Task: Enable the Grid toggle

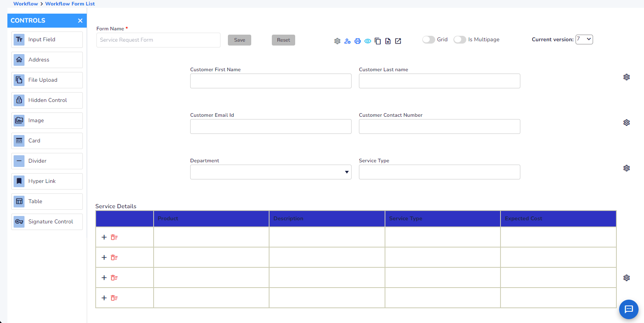Action: [429, 40]
